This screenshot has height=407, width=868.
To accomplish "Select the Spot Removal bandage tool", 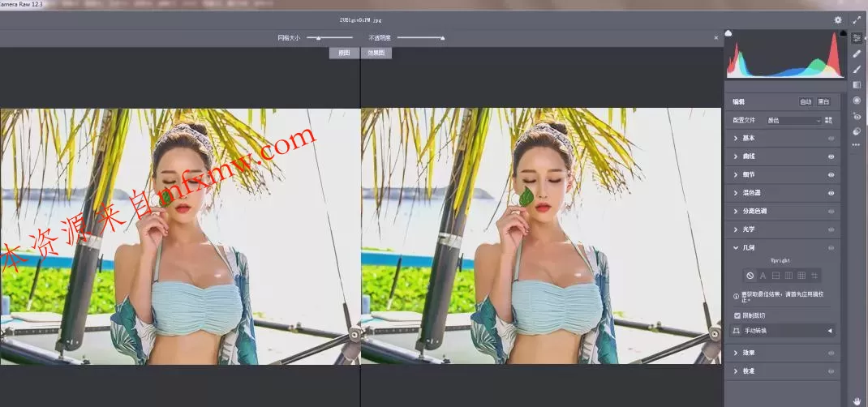I will click(x=857, y=53).
